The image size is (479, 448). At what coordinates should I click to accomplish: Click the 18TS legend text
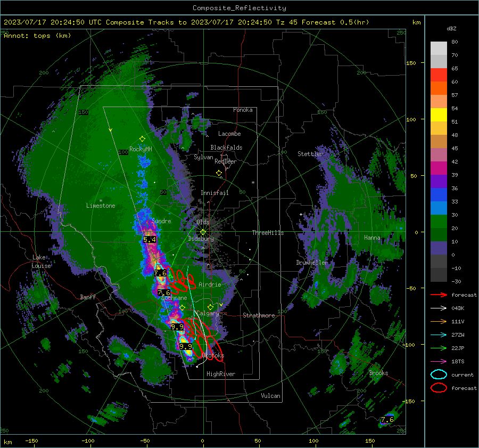pyautogui.click(x=458, y=362)
